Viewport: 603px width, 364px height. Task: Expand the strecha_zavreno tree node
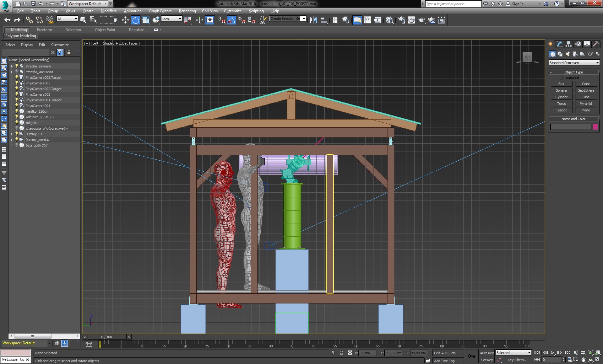click(12, 66)
